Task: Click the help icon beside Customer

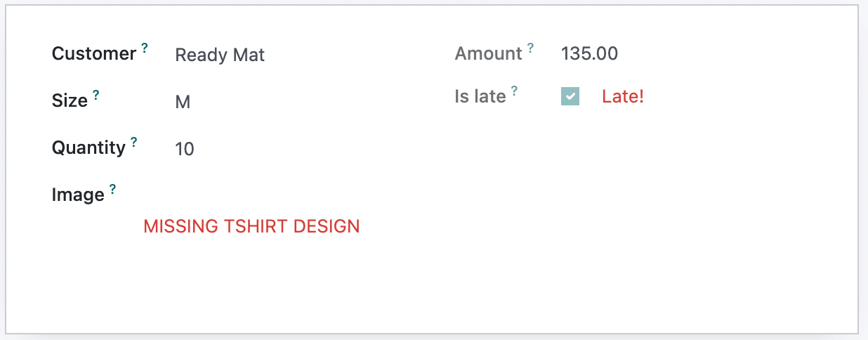Action: (x=145, y=48)
